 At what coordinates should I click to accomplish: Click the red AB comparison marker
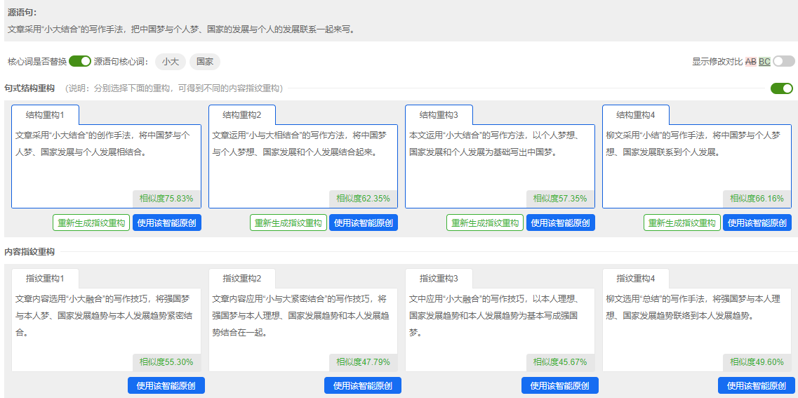(x=751, y=62)
